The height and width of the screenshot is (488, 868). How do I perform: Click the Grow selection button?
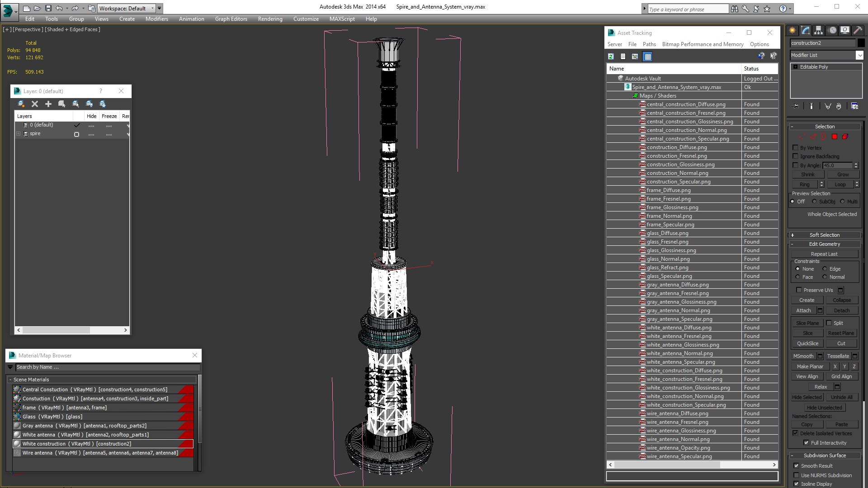843,174
